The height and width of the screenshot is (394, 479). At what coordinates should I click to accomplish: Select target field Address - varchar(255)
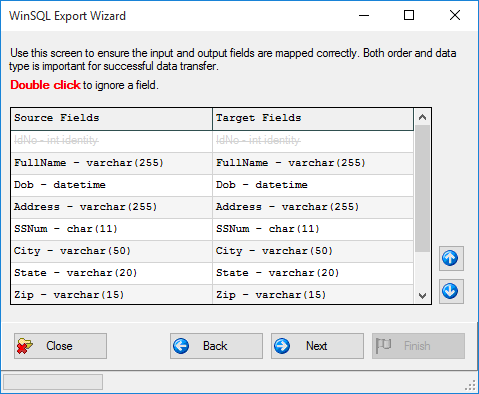click(x=313, y=207)
